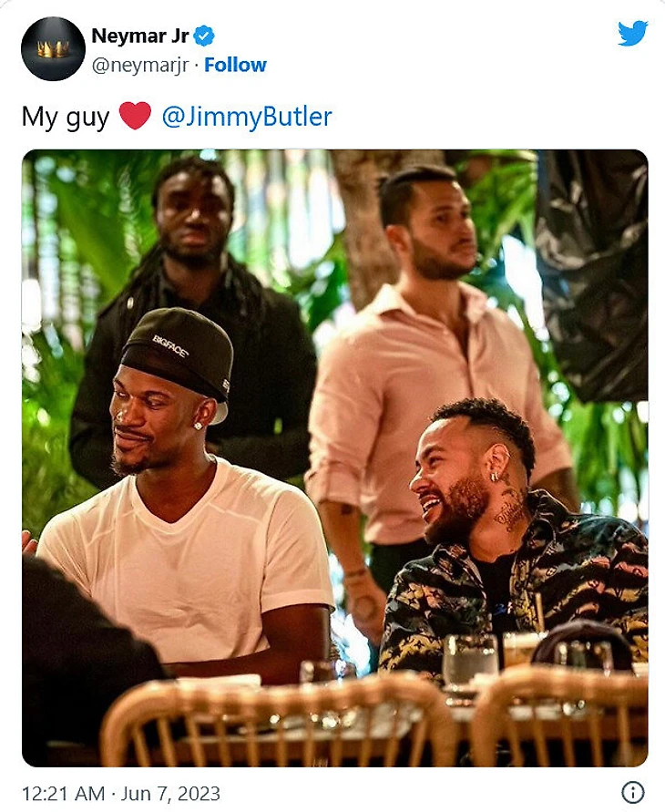Image resolution: width=665 pixels, height=812 pixels.
Task: Open the 12:21 AM timestamp link
Action: [x=63, y=794]
